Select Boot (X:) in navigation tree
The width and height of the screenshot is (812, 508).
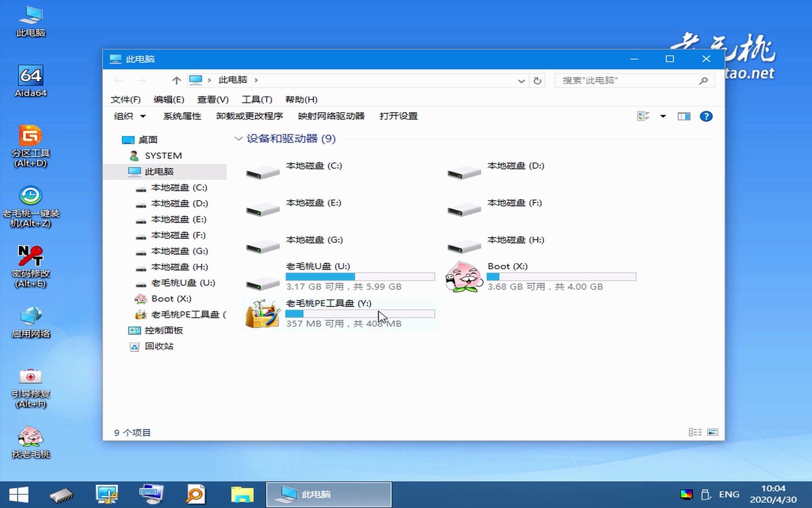tap(171, 298)
